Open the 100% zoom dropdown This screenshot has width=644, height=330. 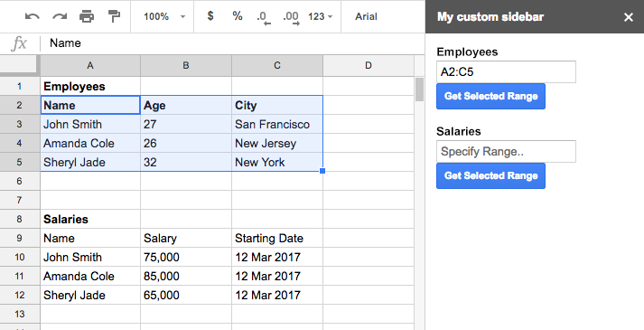click(x=164, y=16)
